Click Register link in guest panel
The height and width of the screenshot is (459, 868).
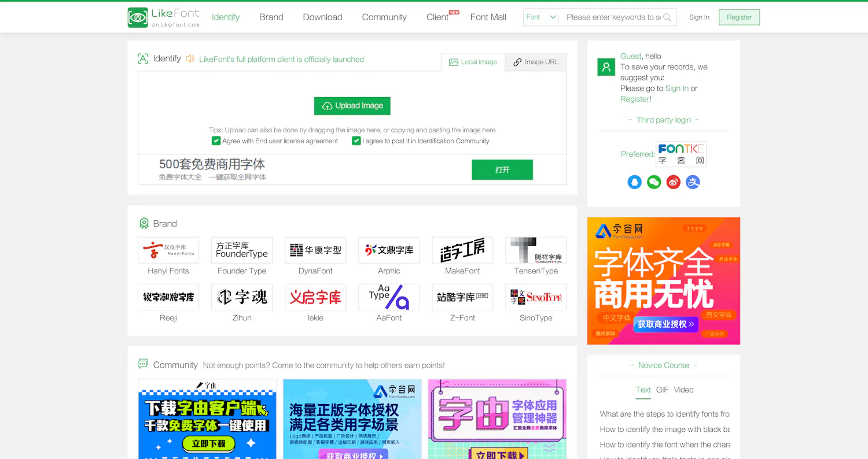635,99
